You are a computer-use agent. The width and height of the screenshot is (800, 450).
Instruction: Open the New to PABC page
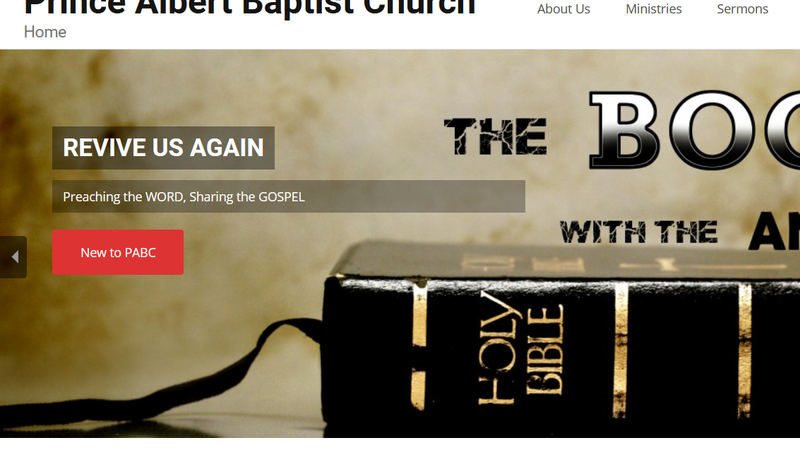[x=118, y=253]
